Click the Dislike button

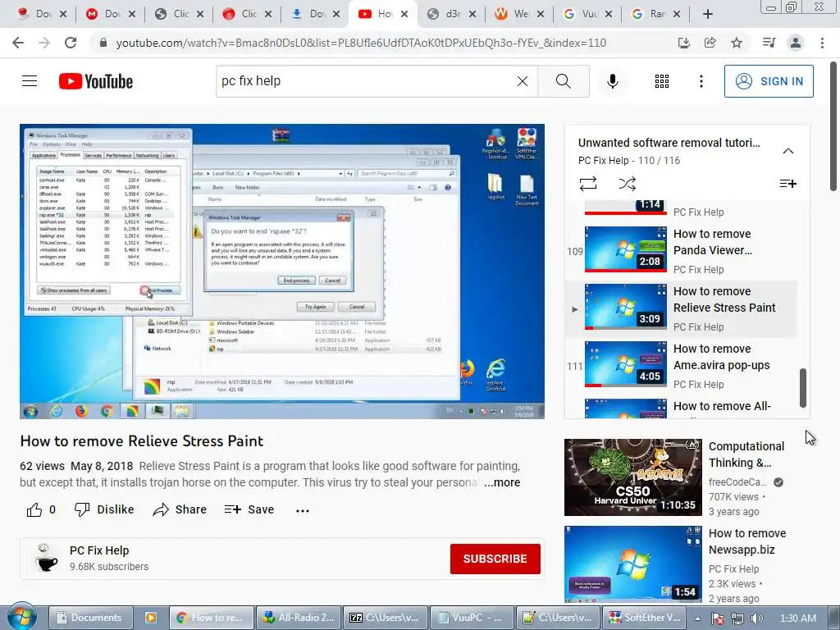(x=104, y=509)
